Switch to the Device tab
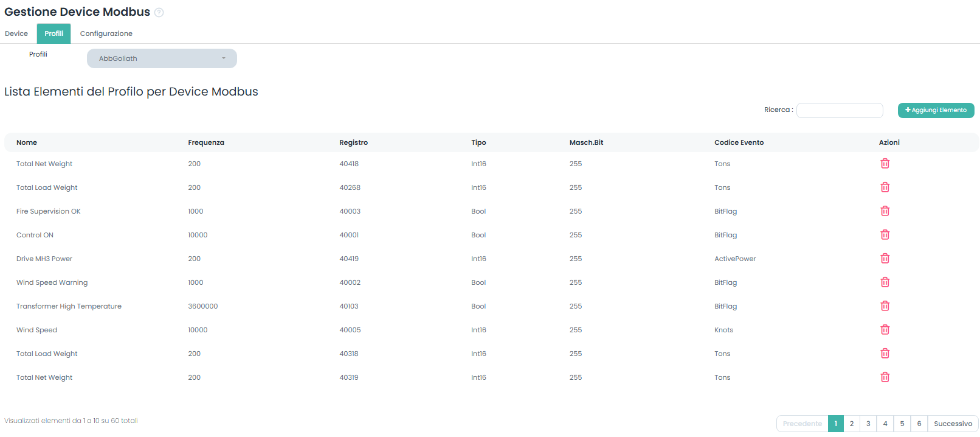Screen dimensions: 980x437 point(16,33)
